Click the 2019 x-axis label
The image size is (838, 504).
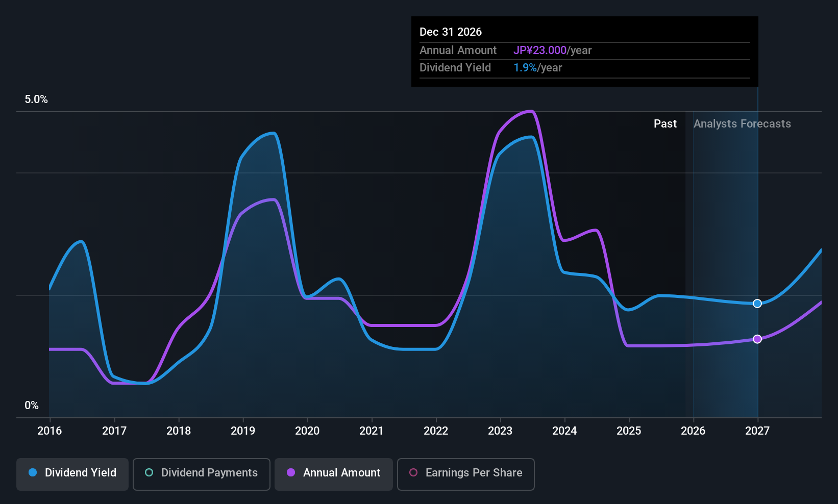[x=243, y=431]
